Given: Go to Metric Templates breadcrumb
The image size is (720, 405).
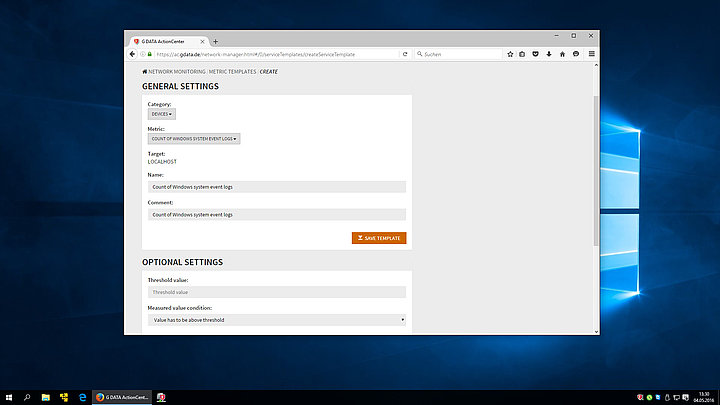Looking at the screenshot, I should [232, 72].
